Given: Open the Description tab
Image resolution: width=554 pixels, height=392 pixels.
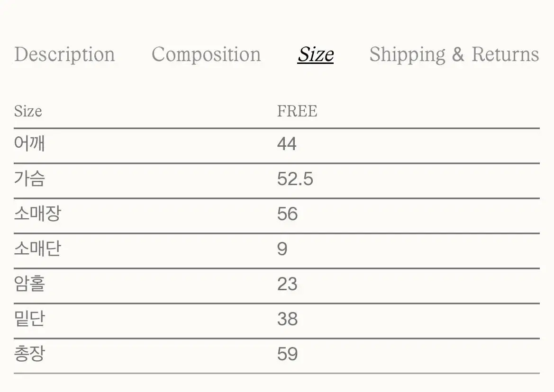Looking at the screenshot, I should pyautogui.click(x=64, y=55).
